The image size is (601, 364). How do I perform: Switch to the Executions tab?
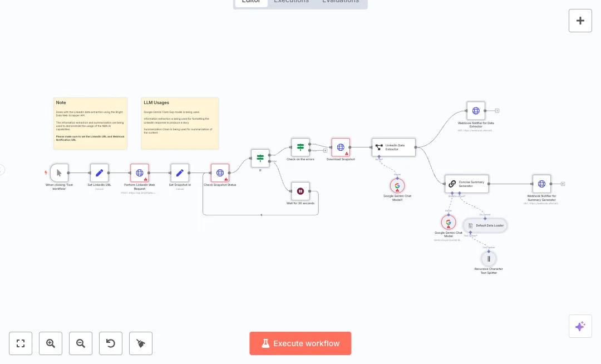click(x=291, y=2)
